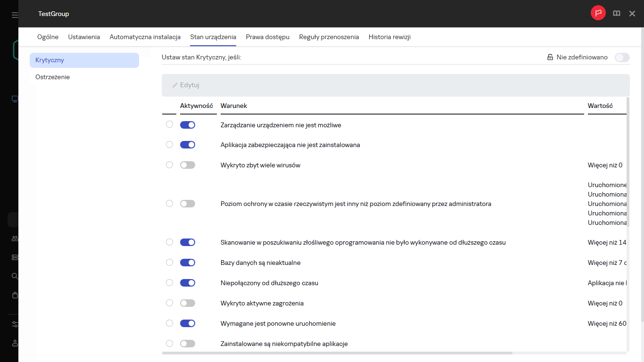The height and width of the screenshot is (362, 644).
Task: Enable the Wykryto zbyt wiele wirusów toggle
Action: point(188,165)
